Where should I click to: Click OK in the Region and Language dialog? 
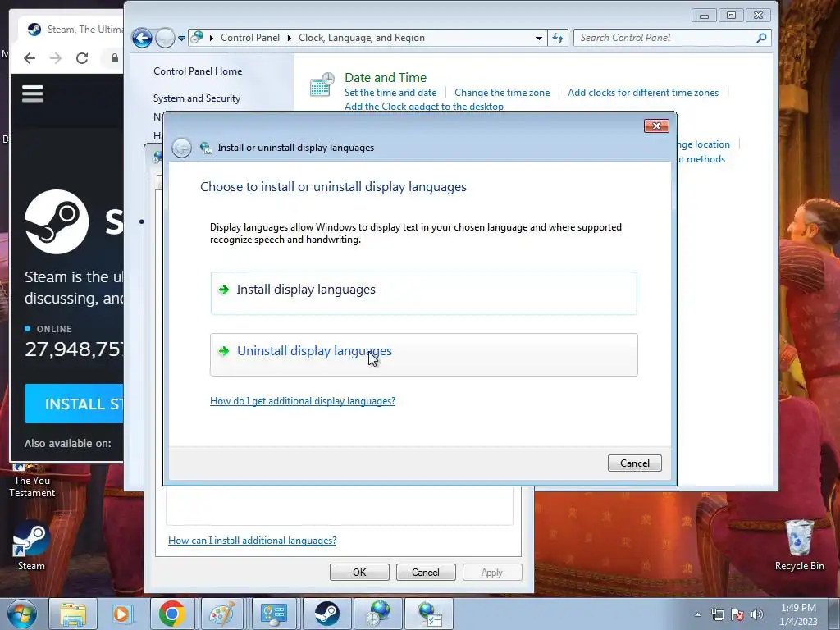(x=359, y=572)
